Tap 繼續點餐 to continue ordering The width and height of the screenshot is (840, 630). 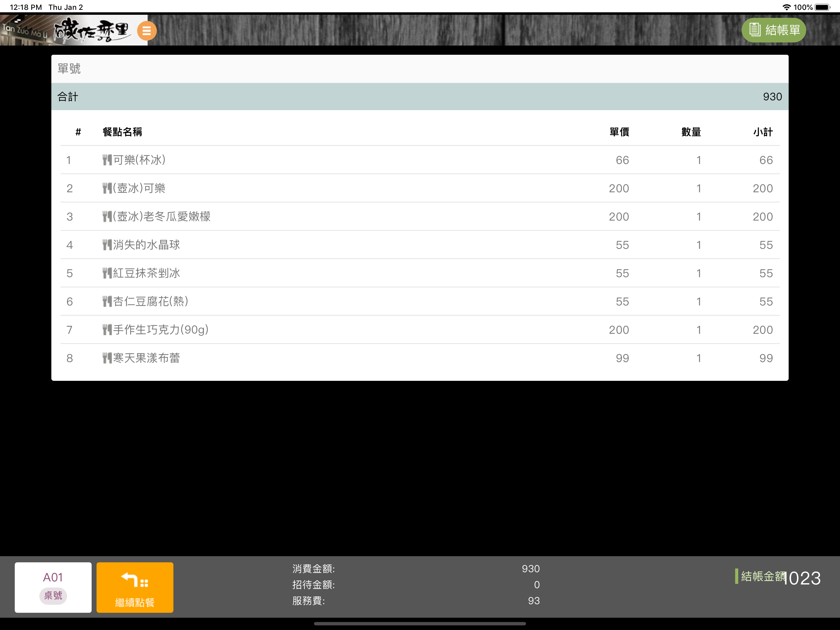[x=135, y=587]
